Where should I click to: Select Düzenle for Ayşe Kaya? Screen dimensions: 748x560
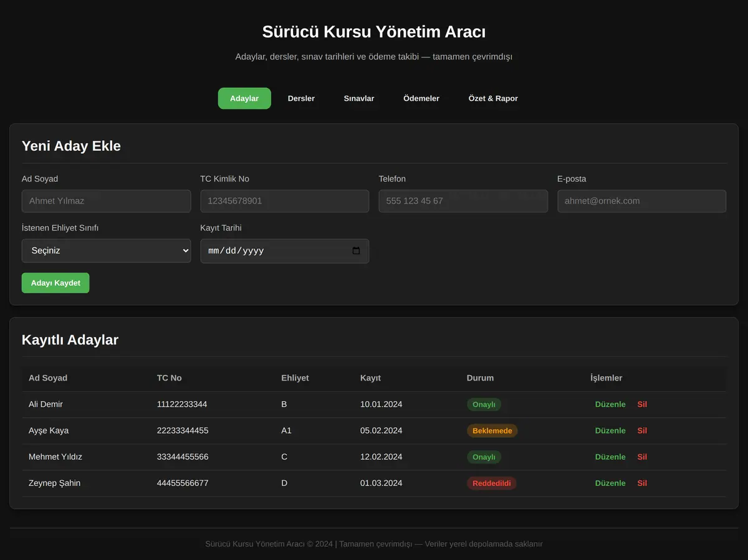pos(610,430)
